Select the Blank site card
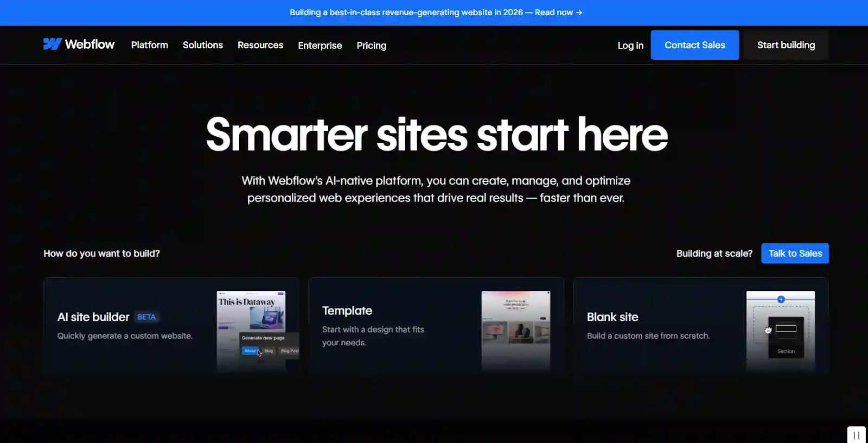 701,326
